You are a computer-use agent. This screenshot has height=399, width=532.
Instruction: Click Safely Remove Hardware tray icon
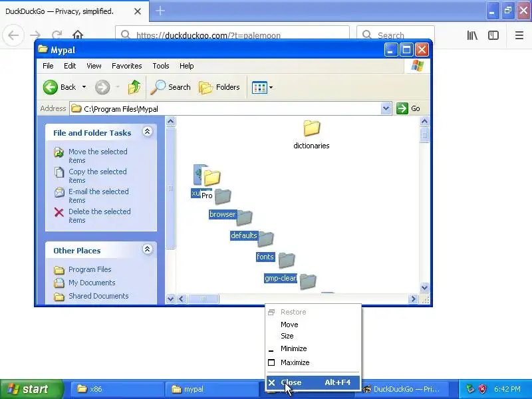tap(470, 389)
